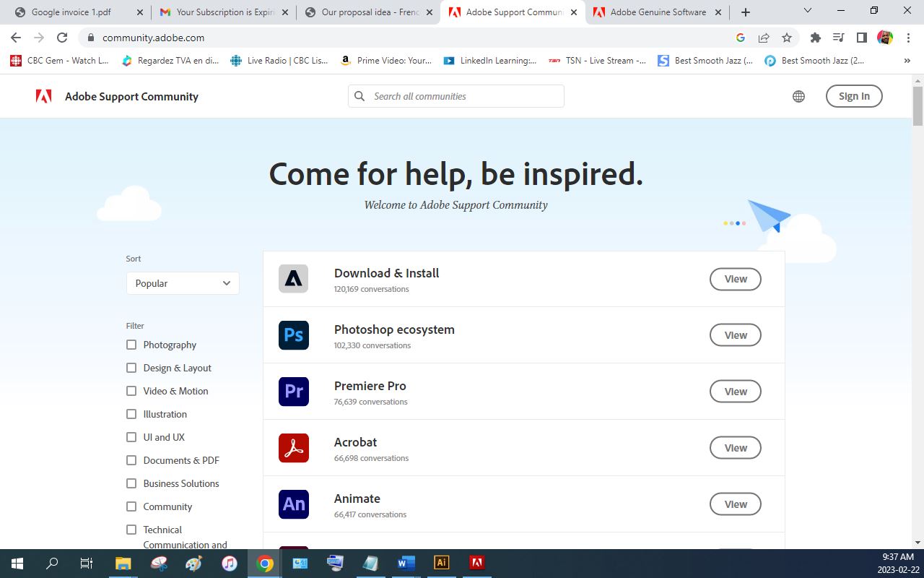Click the Download & Install Adobe icon
Screen dimensions: 924x578
[x=293, y=279]
